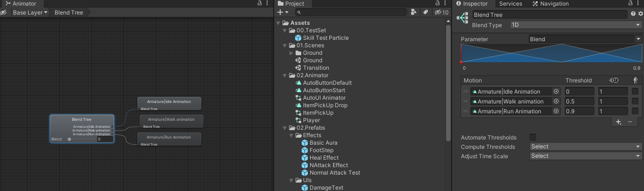Collapse the 01.Scenes folder
The height and width of the screenshot is (191, 644).
pos(285,45)
